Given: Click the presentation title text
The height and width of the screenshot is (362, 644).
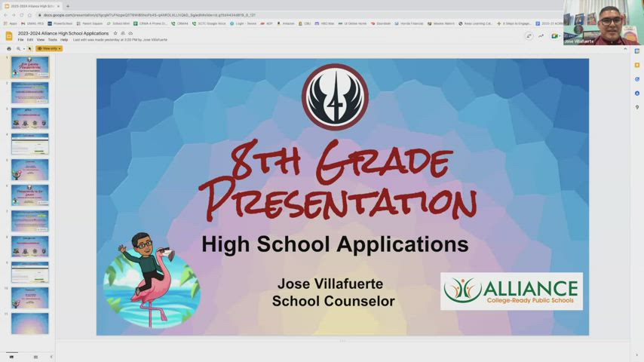Looking at the screenshot, I should tap(63, 33).
